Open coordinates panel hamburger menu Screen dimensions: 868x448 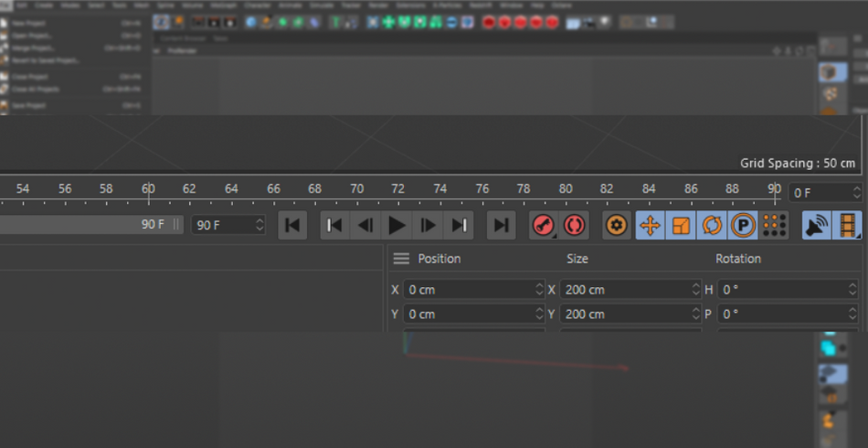[401, 259]
